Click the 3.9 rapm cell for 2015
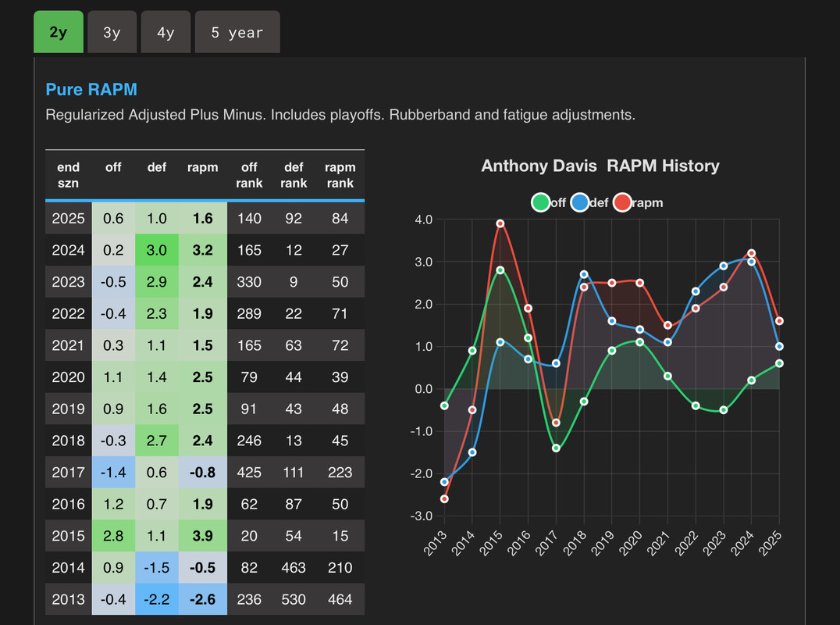 pyautogui.click(x=202, y=535)
